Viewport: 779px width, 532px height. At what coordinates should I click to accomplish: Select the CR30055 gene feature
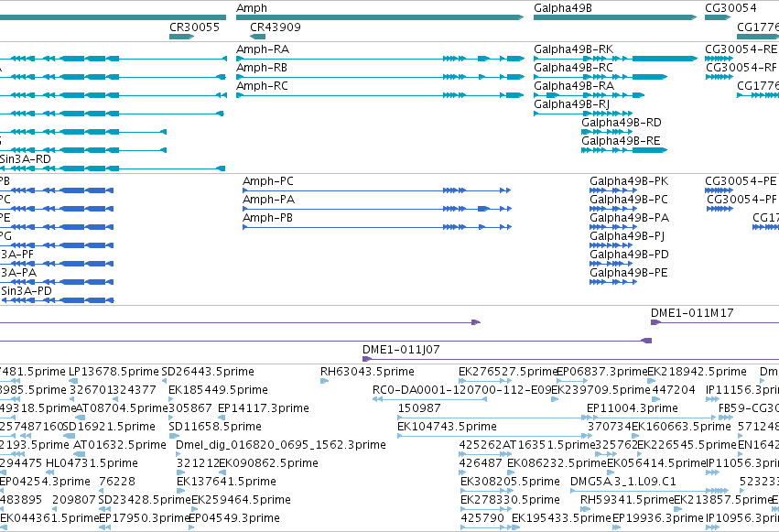click(x=182, y=37)
